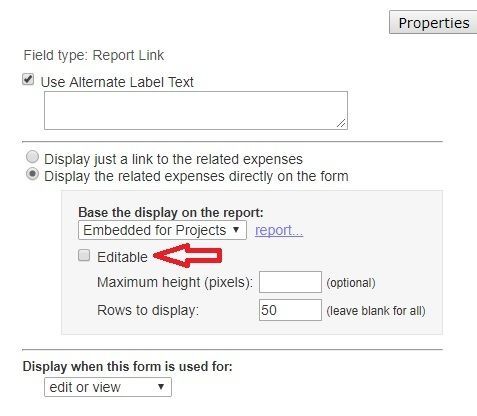Uncheck the Use Alternate Label Text checkbox
Image resolution: width=477 pixels, height=416 pixels.
tap(28, 80)
